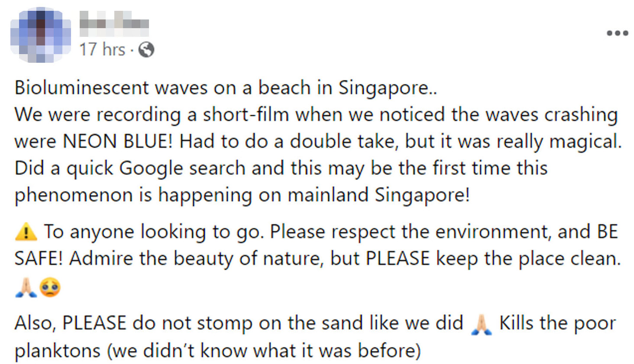Viewport: 634px width, 364px height.
Task: Open the post options three-dot menu
Action: [617, 33]
